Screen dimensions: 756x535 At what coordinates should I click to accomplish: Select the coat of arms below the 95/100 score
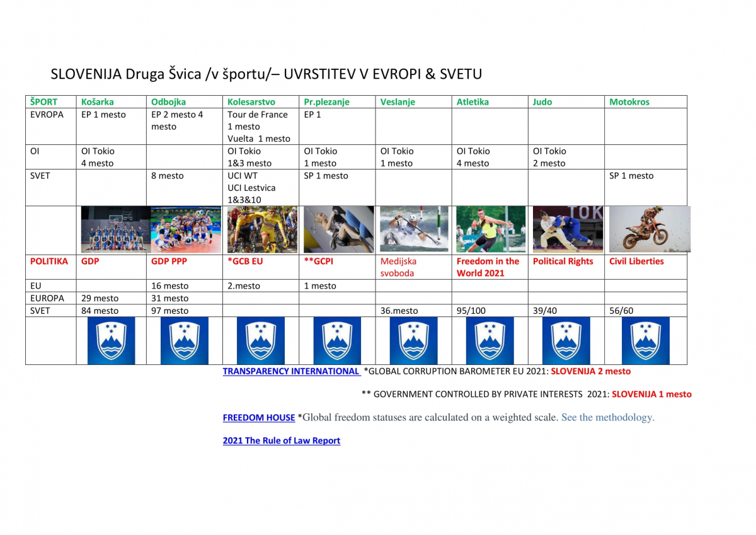tap(490, 340)
